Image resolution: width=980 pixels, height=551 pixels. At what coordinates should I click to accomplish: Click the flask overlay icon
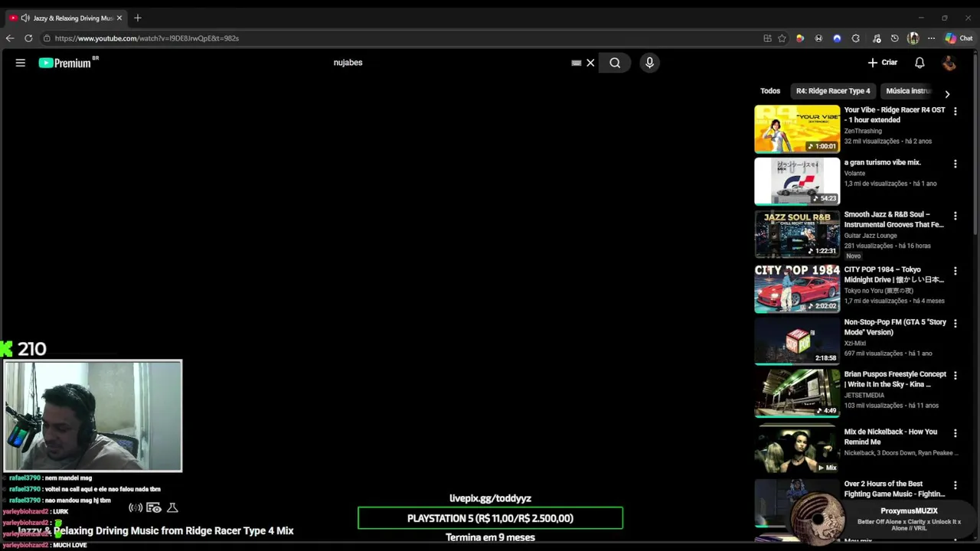tap(172, 507)
